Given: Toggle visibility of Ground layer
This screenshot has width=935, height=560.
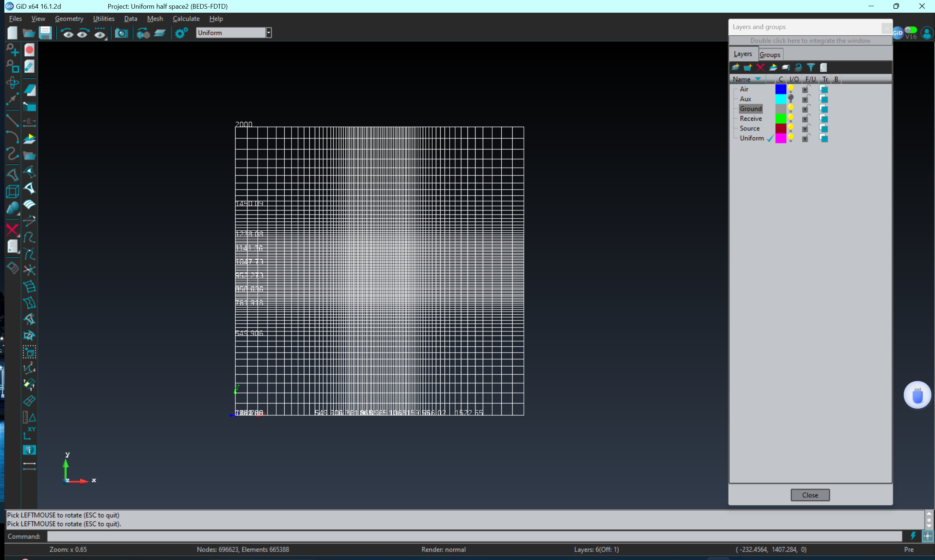Looking at the screenshot, I should click(791, 109).
